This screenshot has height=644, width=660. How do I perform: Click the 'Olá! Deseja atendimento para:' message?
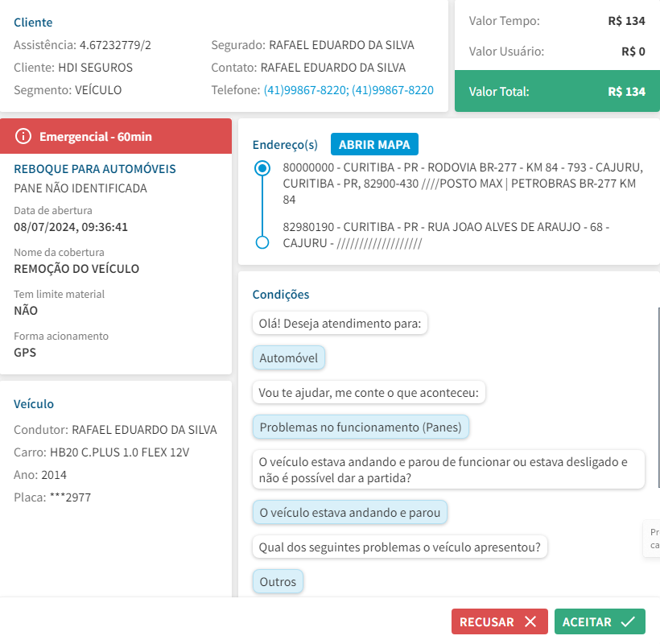(340, 324)
